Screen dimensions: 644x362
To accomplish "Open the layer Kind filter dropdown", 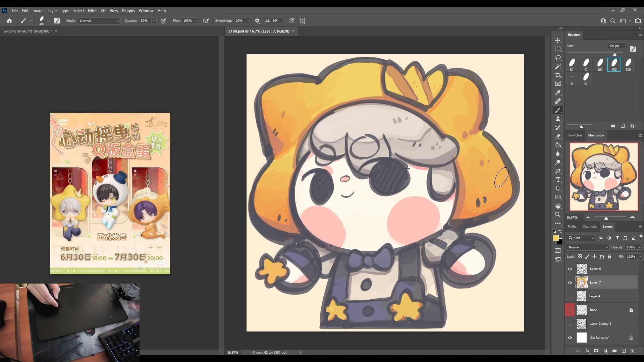I will (581, 238).
